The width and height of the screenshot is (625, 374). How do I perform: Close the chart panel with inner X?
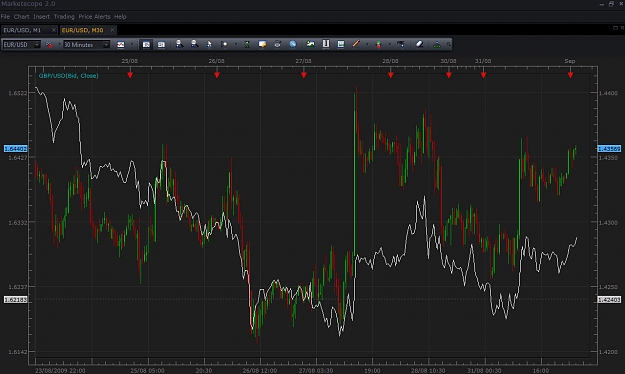point(622,28)
